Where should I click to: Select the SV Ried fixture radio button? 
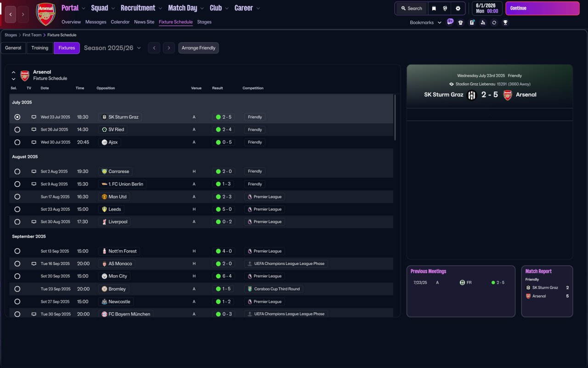coord(17,130)
